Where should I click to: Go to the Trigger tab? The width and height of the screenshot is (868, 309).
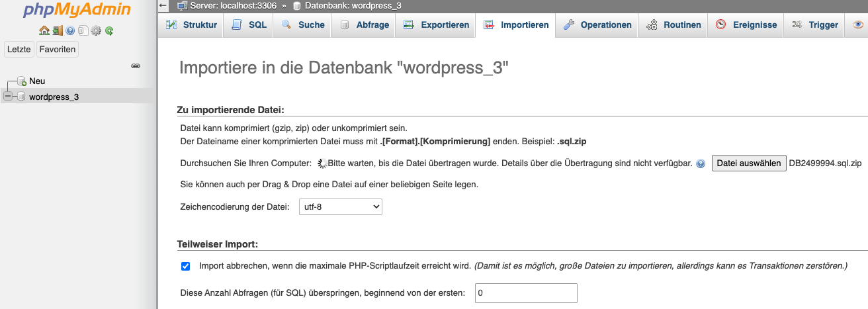click(x=814, y=25)
